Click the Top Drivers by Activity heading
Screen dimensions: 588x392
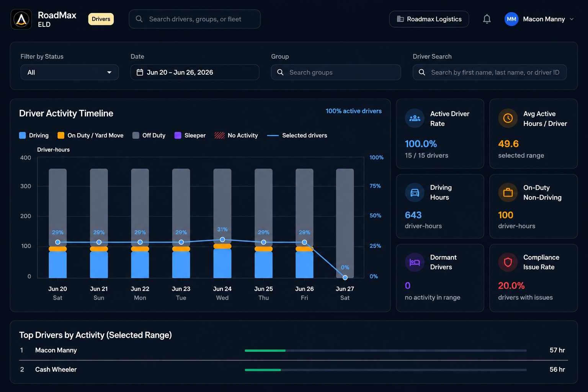point(95,335)
